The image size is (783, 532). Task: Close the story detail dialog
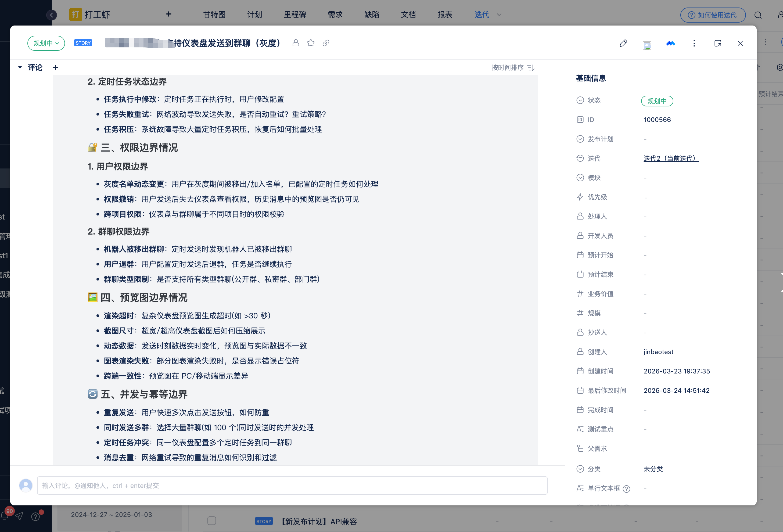tap(740, 43)
